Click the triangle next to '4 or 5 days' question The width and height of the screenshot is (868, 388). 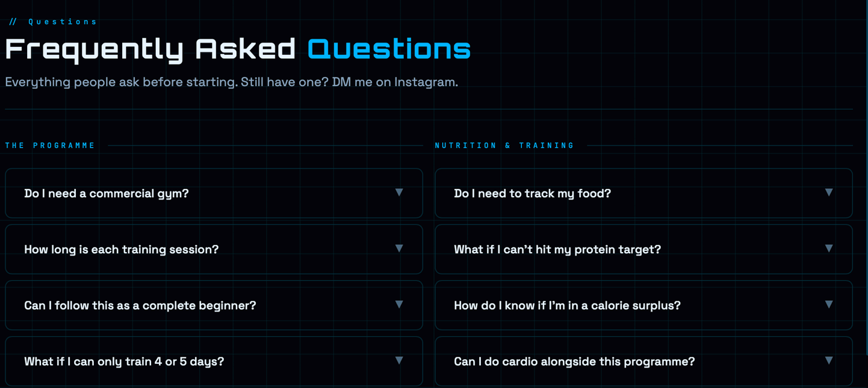tap(399, 361)
